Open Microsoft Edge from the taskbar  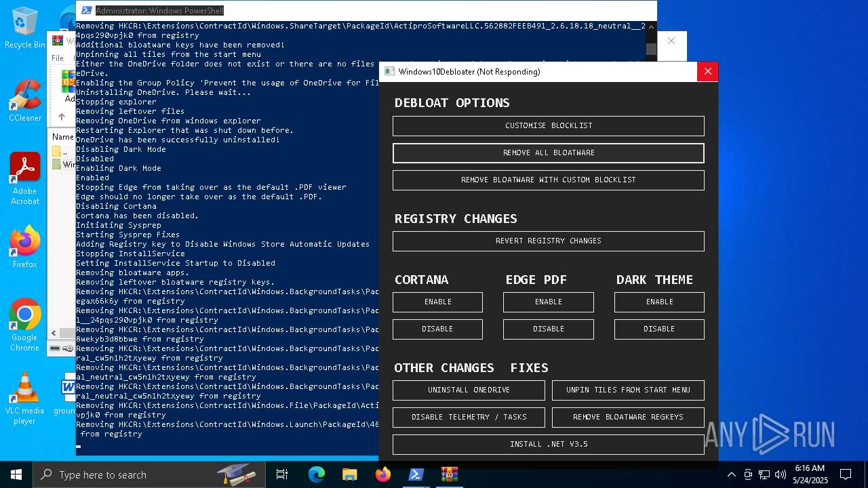(x=317, y=474)
